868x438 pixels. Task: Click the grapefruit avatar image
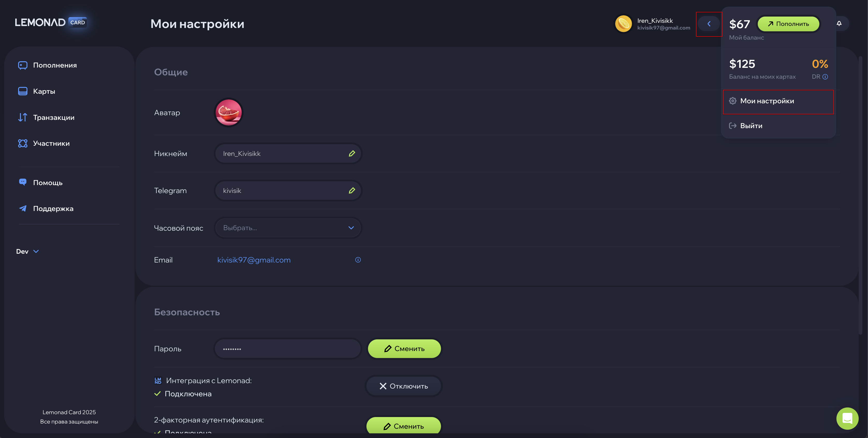tap(229, 113)
